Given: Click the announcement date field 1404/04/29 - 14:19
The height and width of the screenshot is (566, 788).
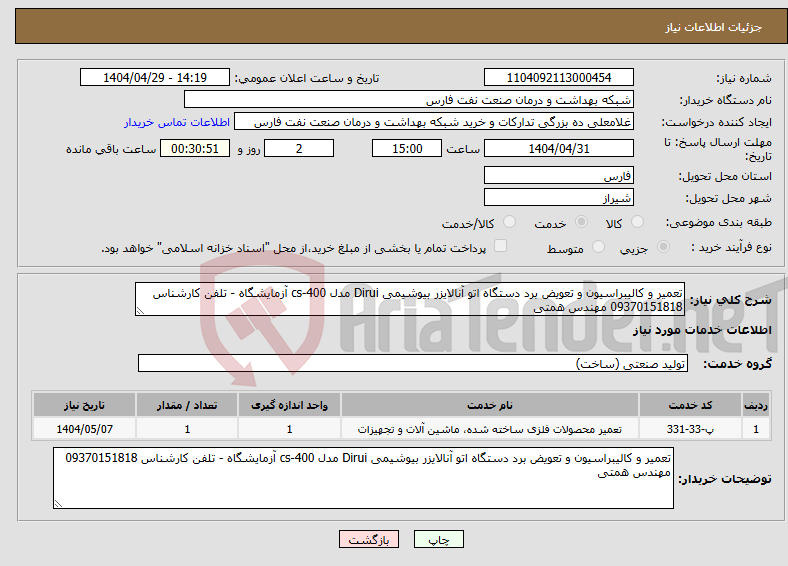Looking at the screenshot, I should 155,77.
